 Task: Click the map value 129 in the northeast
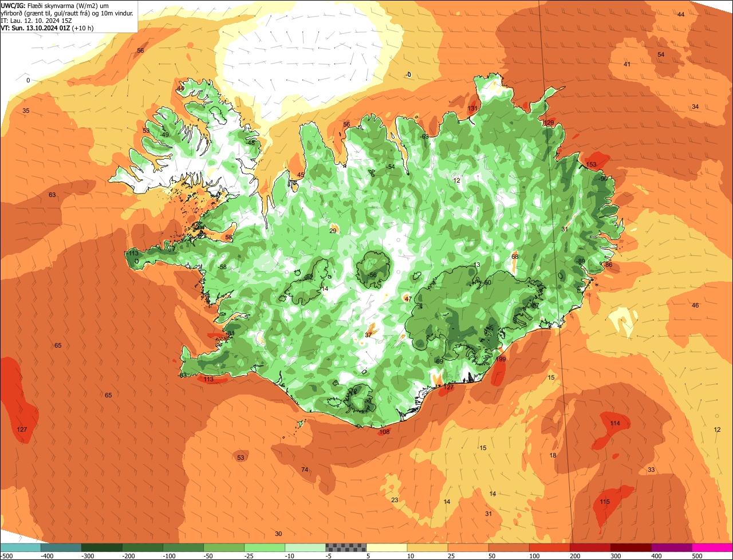pos(549,123)
